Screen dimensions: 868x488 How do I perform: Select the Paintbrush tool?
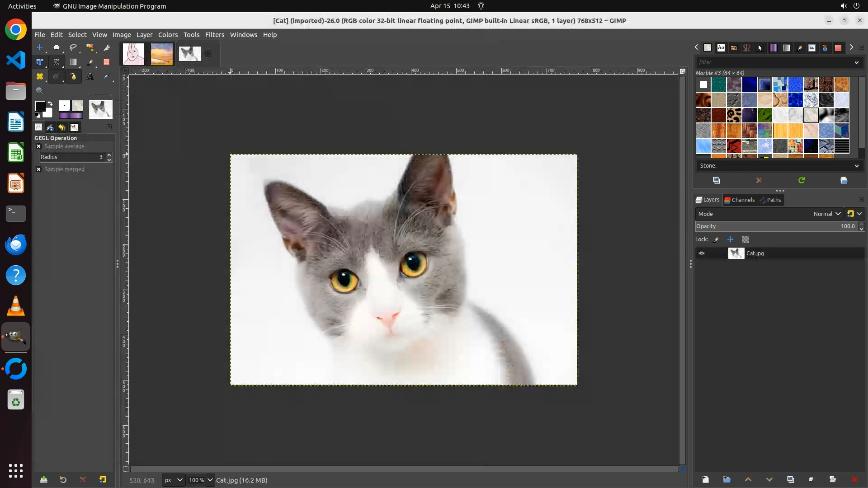coord(90,62)
